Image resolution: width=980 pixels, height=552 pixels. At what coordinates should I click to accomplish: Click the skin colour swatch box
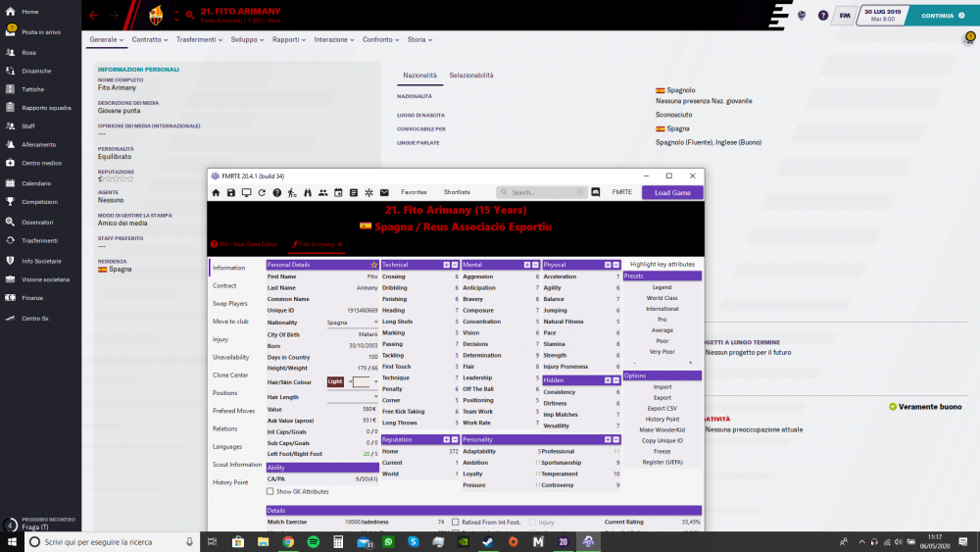pos(362,381)
